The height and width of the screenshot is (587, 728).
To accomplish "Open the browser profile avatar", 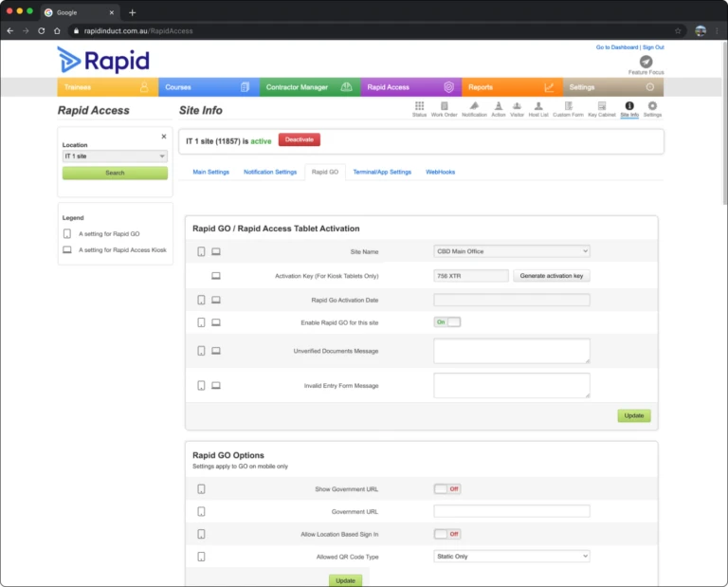I will (701, 30).
